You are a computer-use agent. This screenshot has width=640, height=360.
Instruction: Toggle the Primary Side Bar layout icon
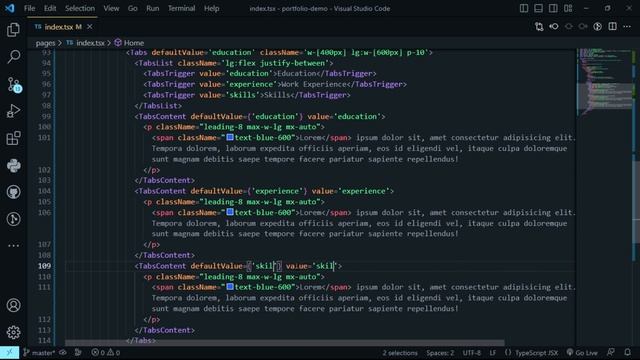coord(524,8)
